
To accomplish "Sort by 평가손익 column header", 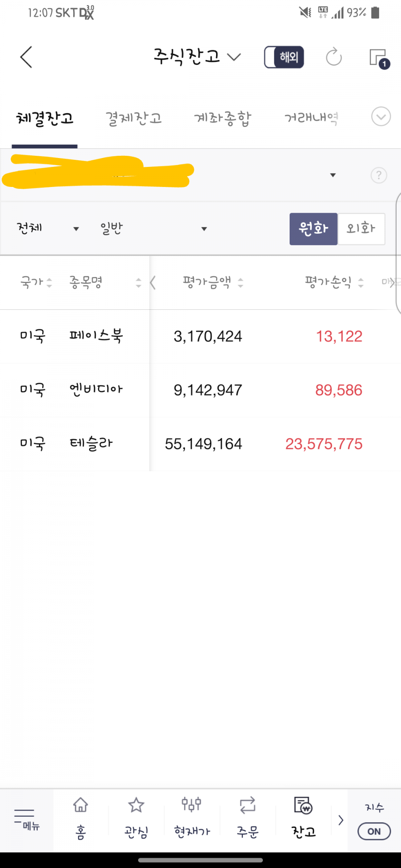I will [x=334, y=282].
